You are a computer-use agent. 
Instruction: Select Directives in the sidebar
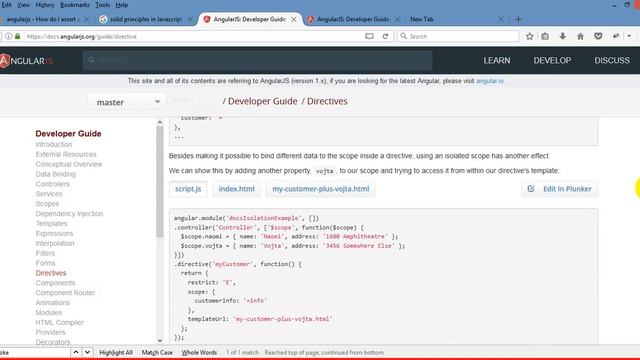point(51,273)
